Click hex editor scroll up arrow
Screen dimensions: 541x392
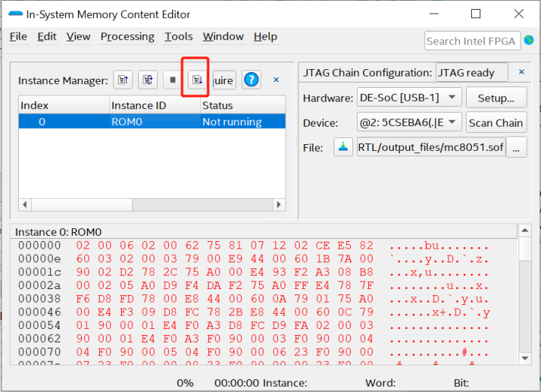[x=524, y=231]
